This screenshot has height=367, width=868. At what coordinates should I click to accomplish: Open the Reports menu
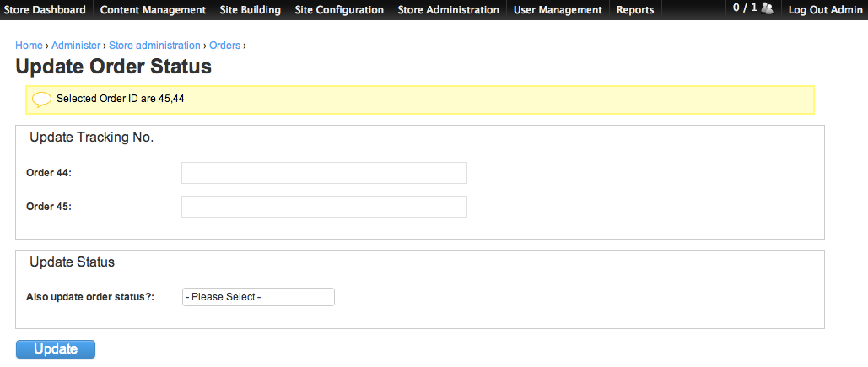tap(635, 10)
